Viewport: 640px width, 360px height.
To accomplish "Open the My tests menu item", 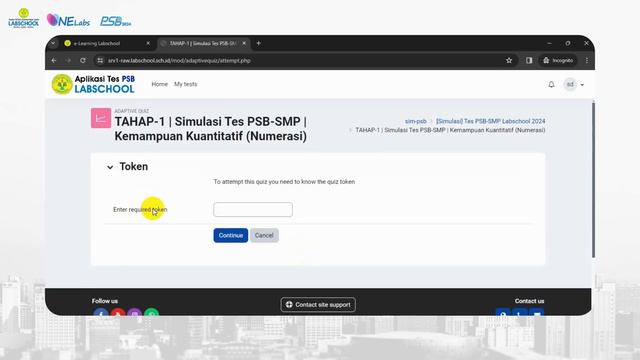I will (186, 84).
